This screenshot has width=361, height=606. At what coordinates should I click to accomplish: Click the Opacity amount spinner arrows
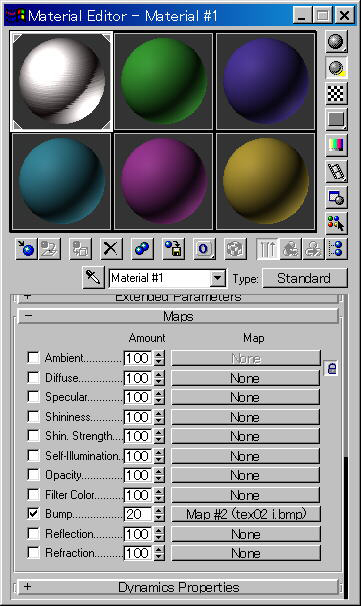(x=158, y=475)
